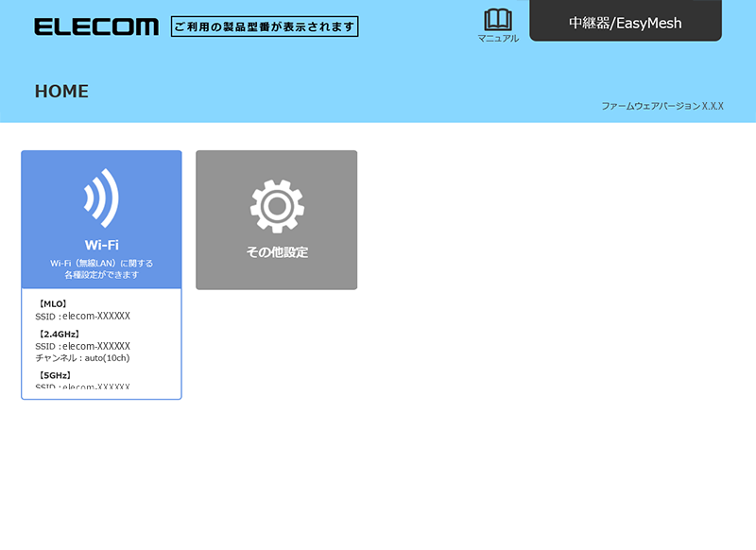Click the firmware version text
The height and width of the screenshot is (550, 756).
click(662, 106)
